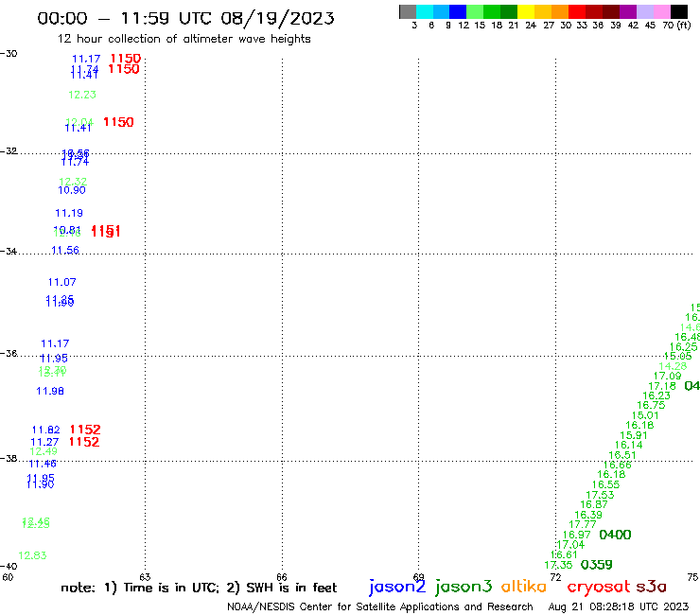Select the wave height value 16.75
Screen dimensions: 700x615
coord(651,405)
